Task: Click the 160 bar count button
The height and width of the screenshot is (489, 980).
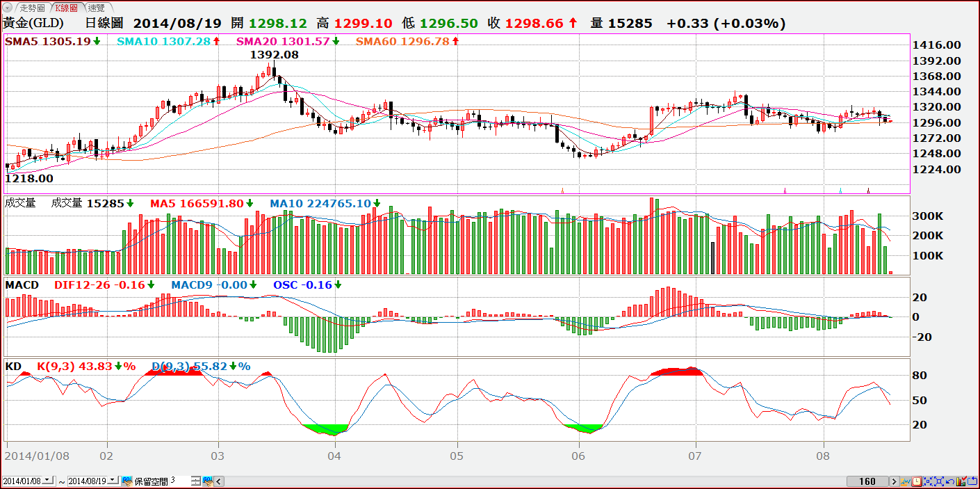Action: 867,481
